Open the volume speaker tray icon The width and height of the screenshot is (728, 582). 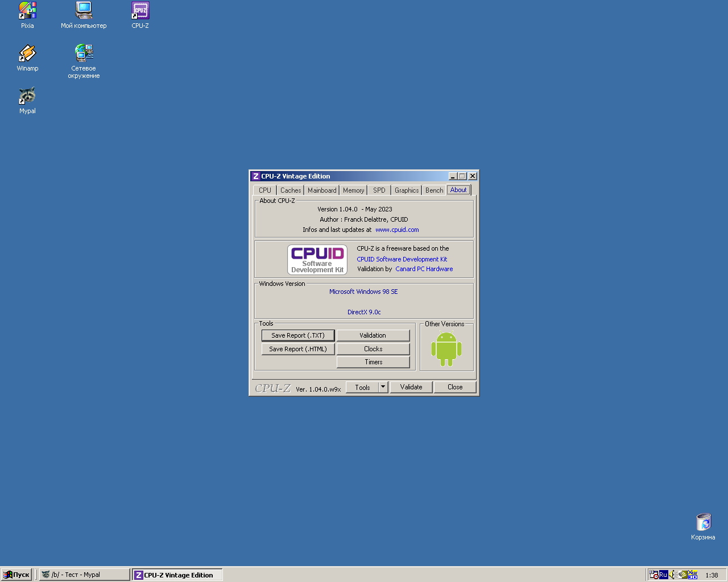click(x=672, y=575)
